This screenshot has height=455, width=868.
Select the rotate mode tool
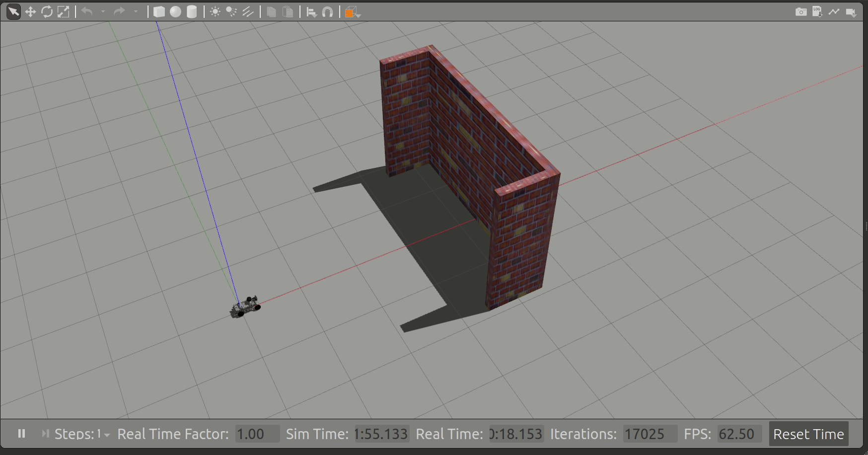tap(47, 11)
